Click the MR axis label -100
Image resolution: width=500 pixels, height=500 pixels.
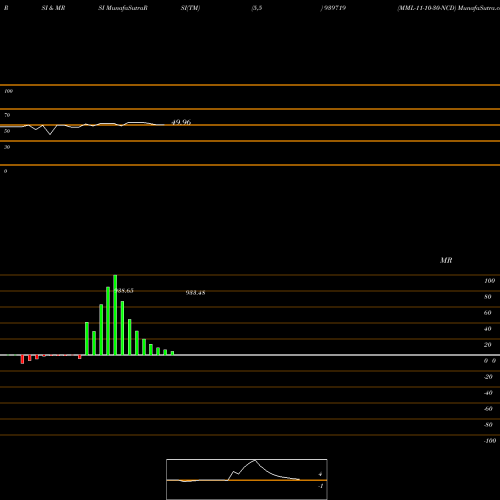[490, 441]
